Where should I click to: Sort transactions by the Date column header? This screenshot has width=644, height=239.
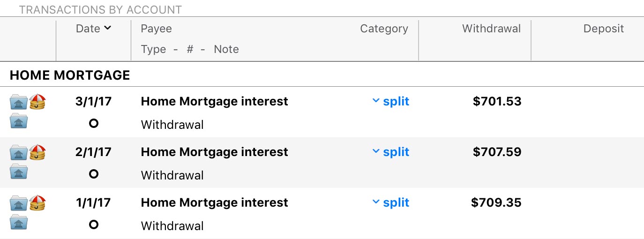[93, 29]
